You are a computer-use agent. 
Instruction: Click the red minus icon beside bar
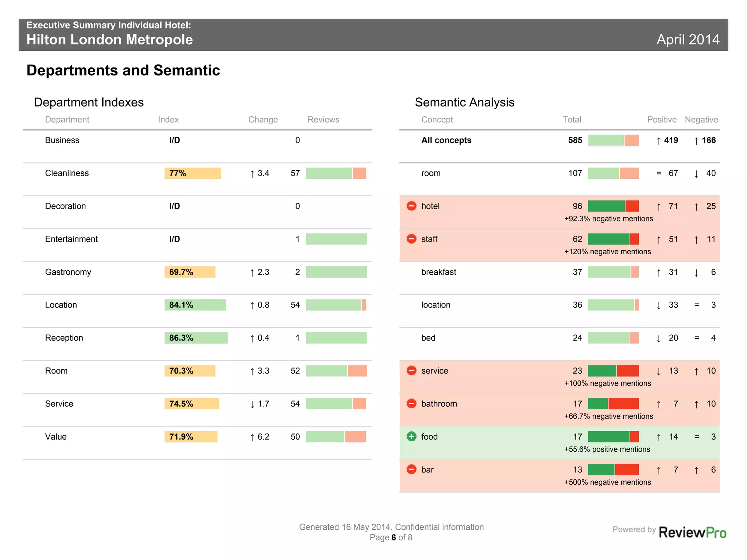[x=411, y=470]
